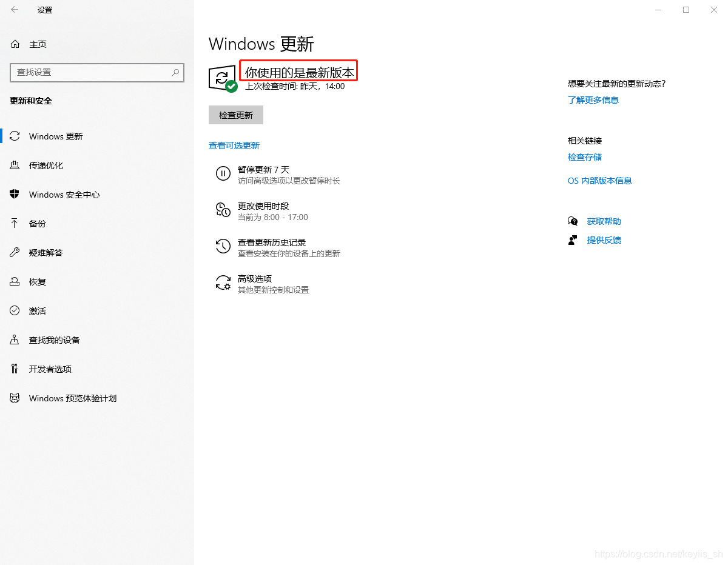Screen dimensions: 728x565
Task: Click the 获取帮助 link
Action: coord(604,221)
